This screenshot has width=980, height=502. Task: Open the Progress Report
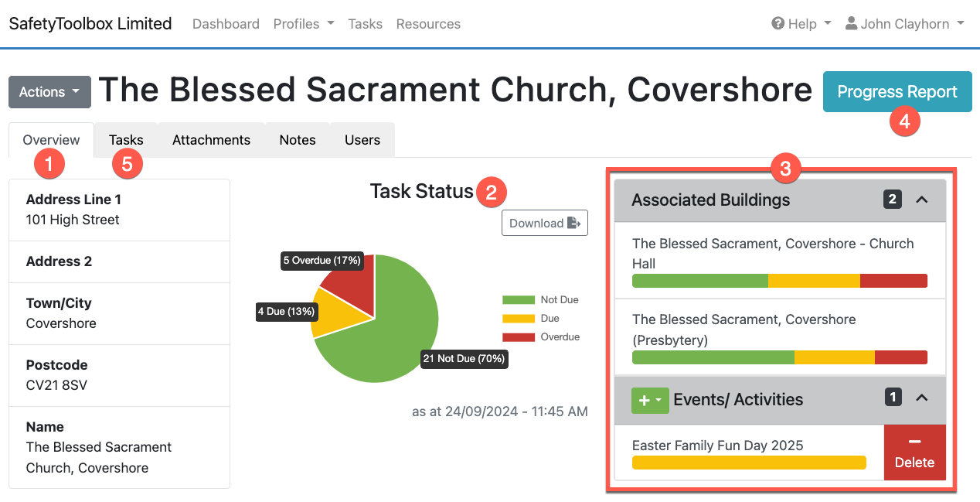tap(897, 92)
